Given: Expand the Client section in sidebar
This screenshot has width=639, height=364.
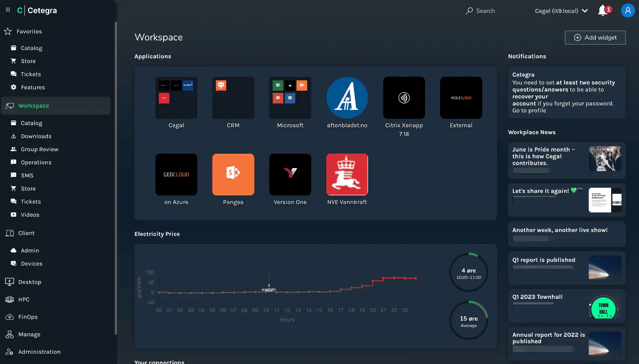Looking at the screenshot, I should [26, 233].
